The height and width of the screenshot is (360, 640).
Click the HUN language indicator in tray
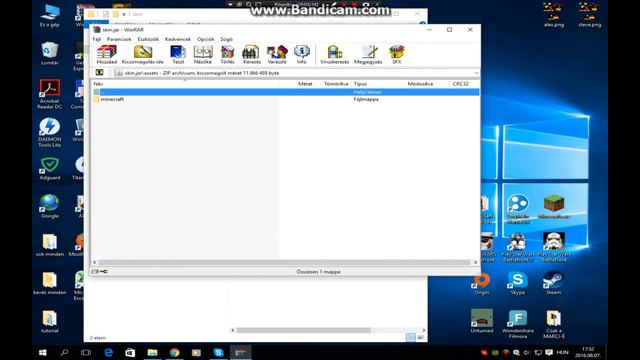point(562,352)
